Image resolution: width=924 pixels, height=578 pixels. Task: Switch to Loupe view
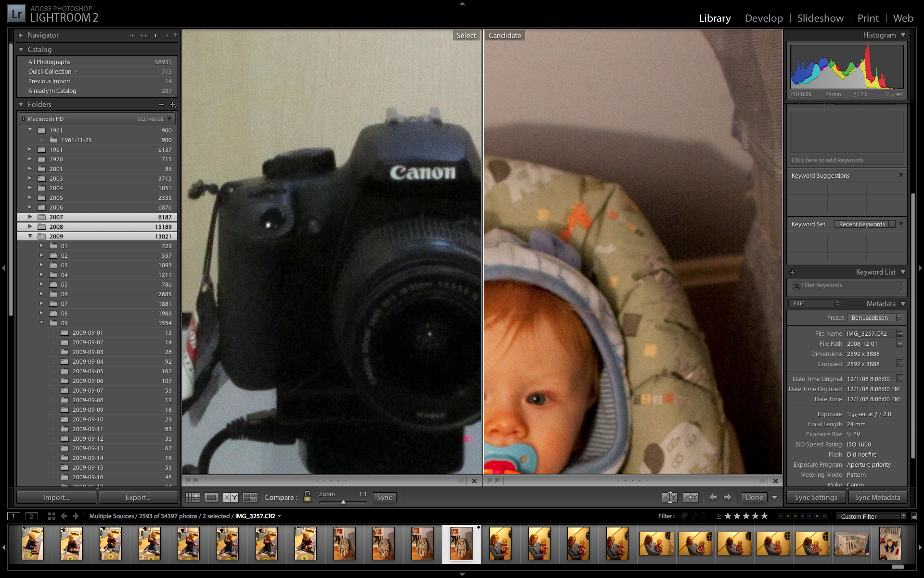pos(211,497)
